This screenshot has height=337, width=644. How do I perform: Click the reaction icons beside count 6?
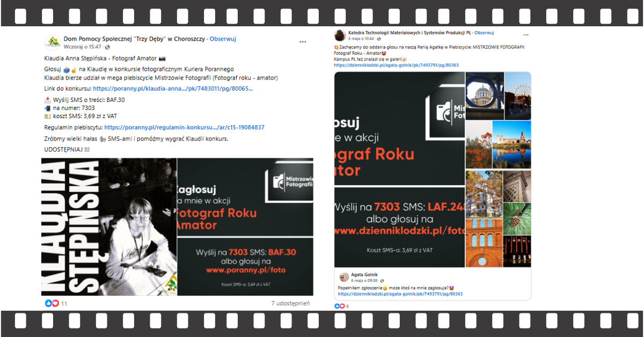(339, 306)
